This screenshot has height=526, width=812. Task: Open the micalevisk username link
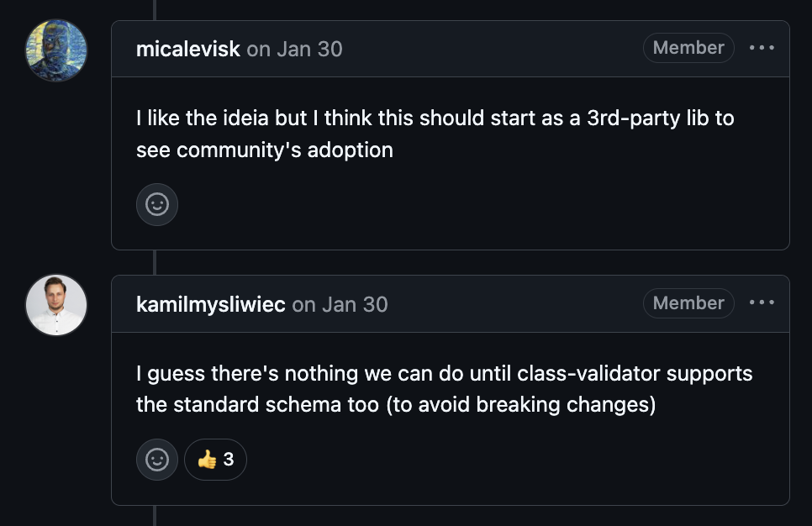pos(188,50)
